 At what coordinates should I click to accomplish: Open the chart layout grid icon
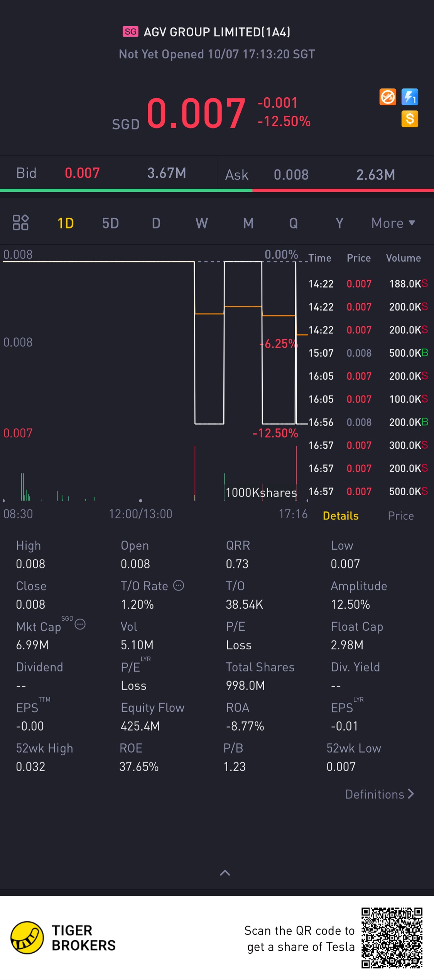click(20, 223)
